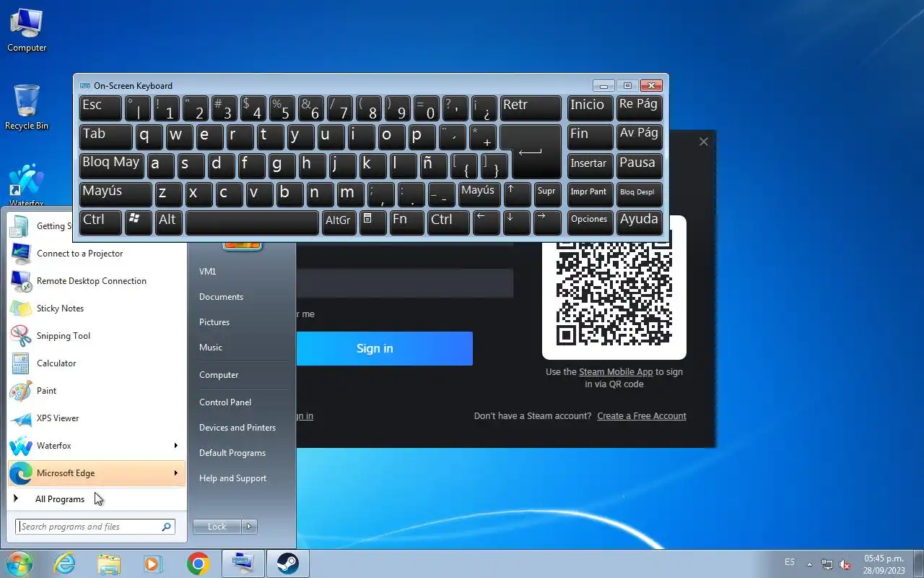The width and height of the screenshot is (924, 578).
Task: Open Connect to a Projector
Action: click(x=97, y=254)
